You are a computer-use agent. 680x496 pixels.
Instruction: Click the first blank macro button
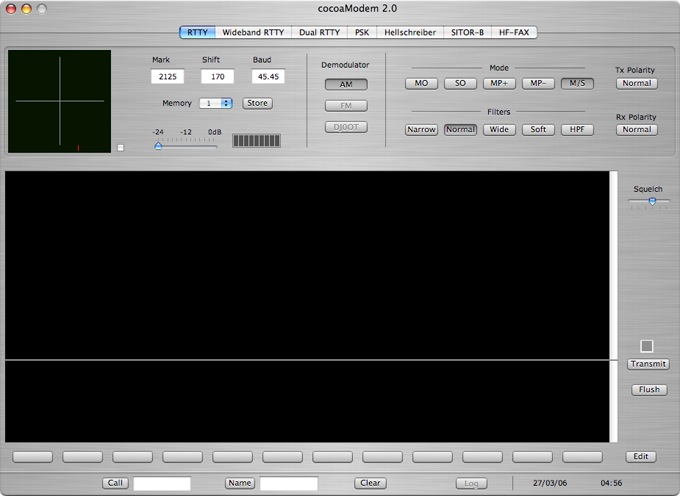33,457
